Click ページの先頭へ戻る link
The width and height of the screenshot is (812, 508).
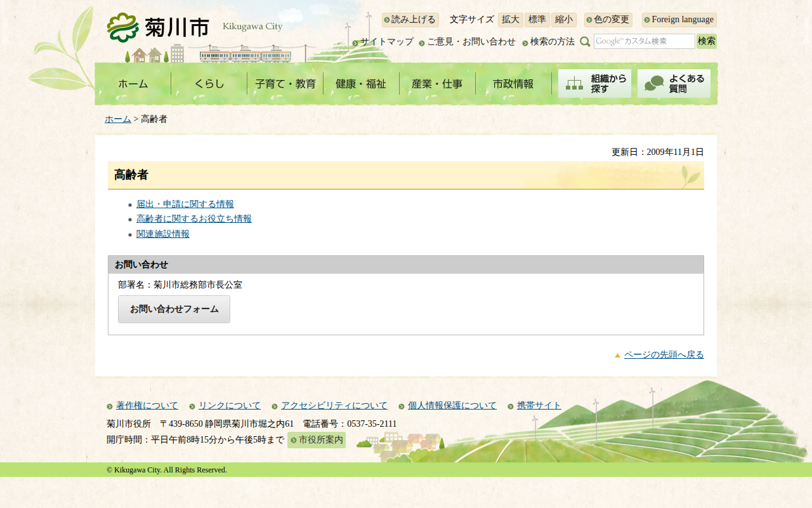(664, 355)
